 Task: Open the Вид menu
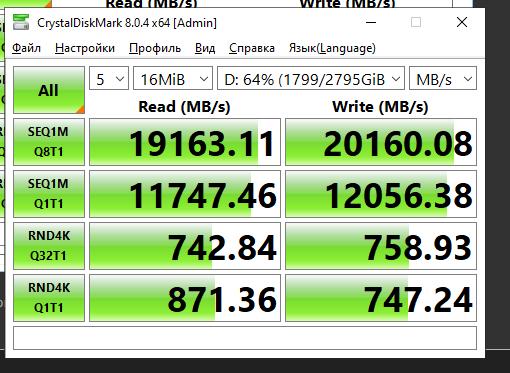pos(205,48)
